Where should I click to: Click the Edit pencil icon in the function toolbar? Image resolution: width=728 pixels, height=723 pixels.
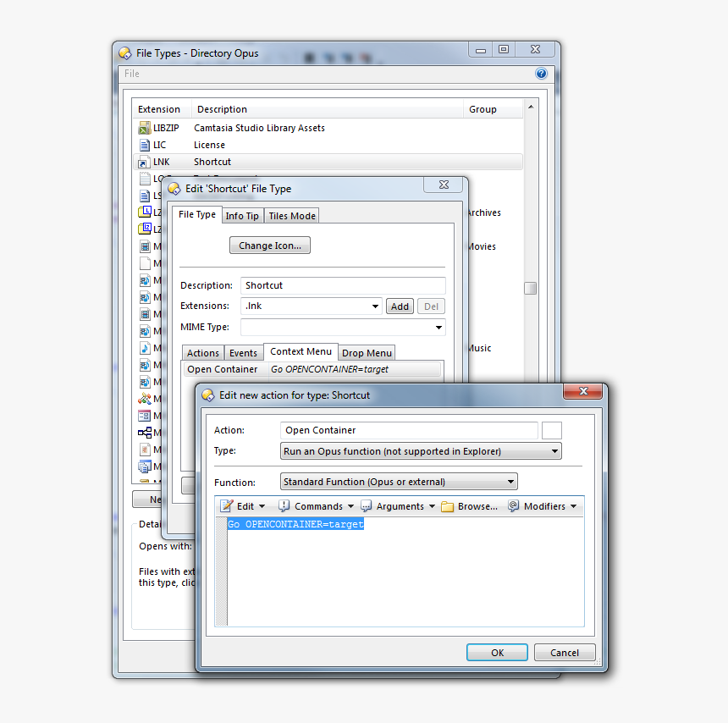(x=227, y=505)
